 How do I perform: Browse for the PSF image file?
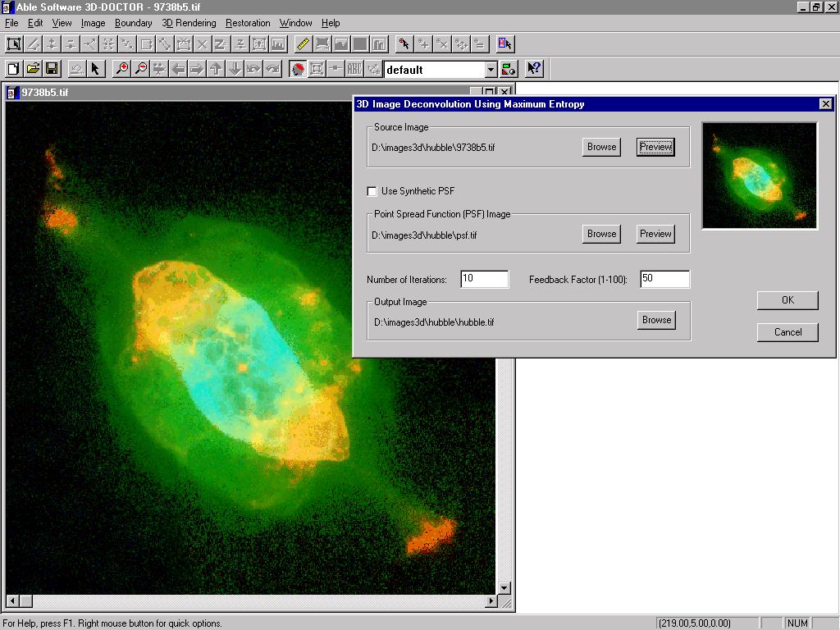[601, 234]
